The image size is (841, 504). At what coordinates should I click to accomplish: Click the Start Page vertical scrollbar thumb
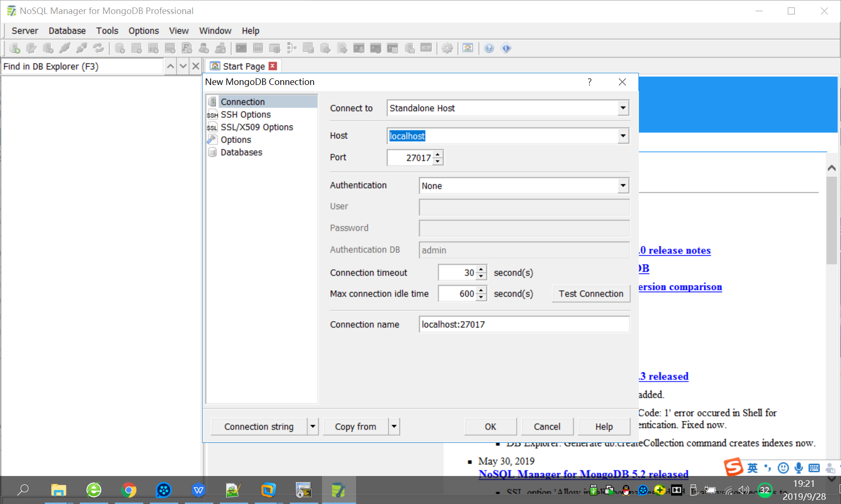click(832, 220)
